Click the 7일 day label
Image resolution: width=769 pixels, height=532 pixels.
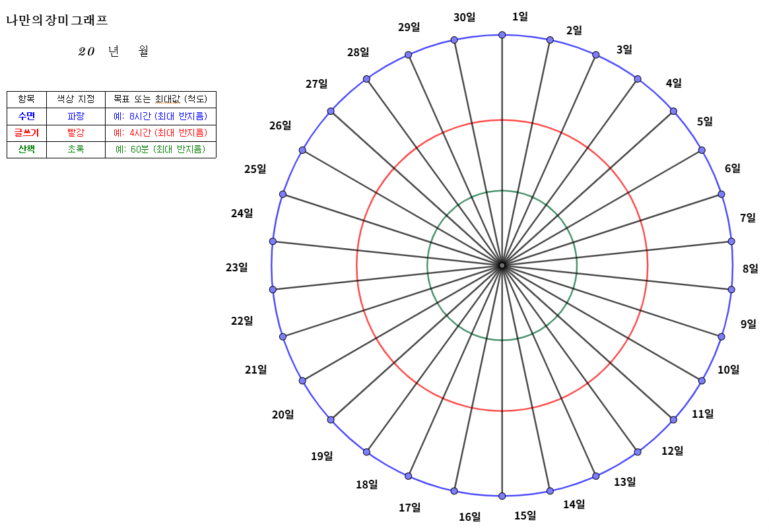pyautogui.click(x=747, y=218)
